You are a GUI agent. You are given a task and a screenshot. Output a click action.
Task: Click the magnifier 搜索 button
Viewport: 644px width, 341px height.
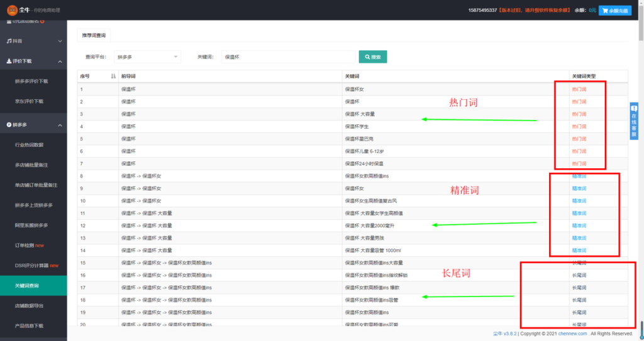click(x=372, y=57)
